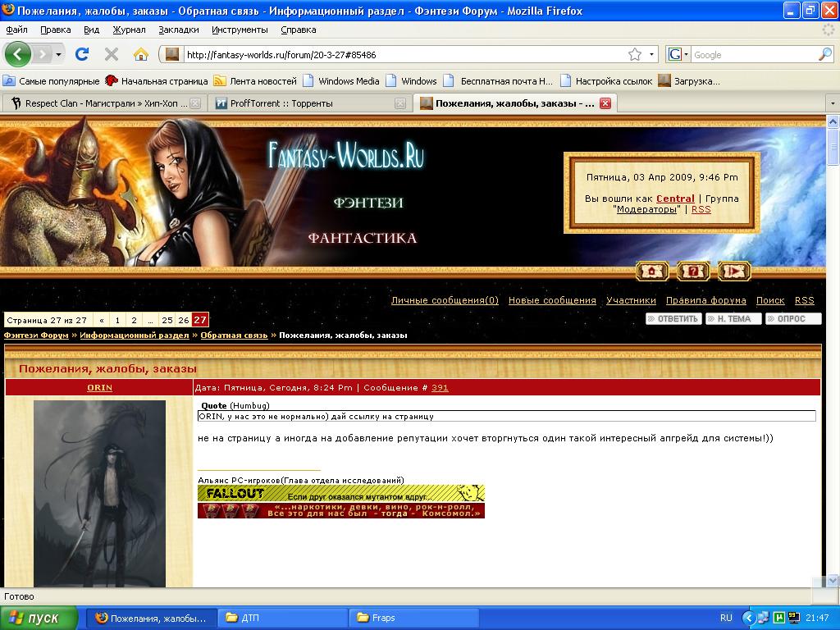This screenshot has width=840, height=630.
Task: Open Загрузка... bookmark
Action: 689,81
